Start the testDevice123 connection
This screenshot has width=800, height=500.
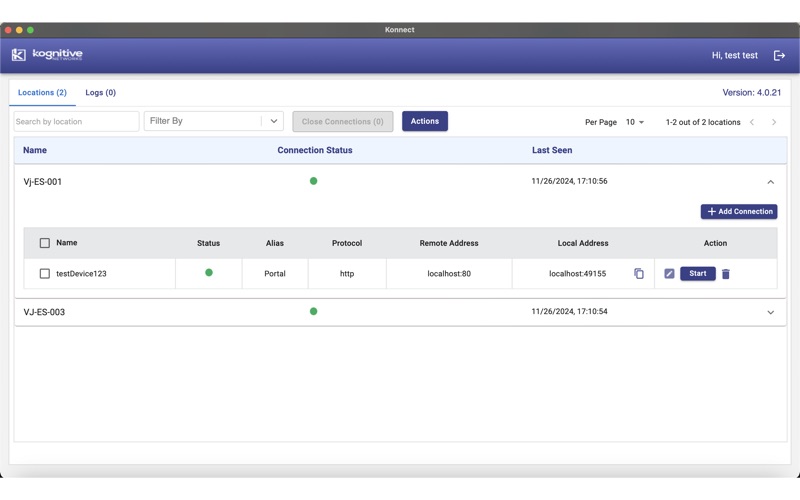[x=697, y=273]
